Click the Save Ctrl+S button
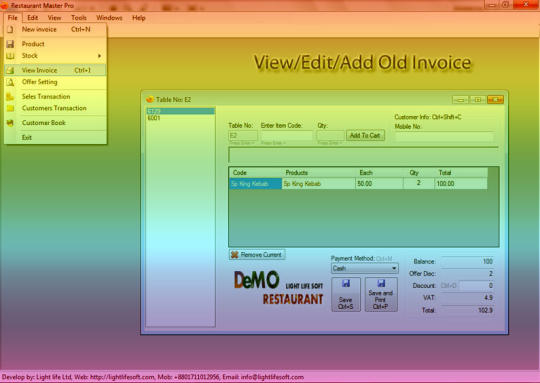This screenshot has height=383, width=540. 346,295
